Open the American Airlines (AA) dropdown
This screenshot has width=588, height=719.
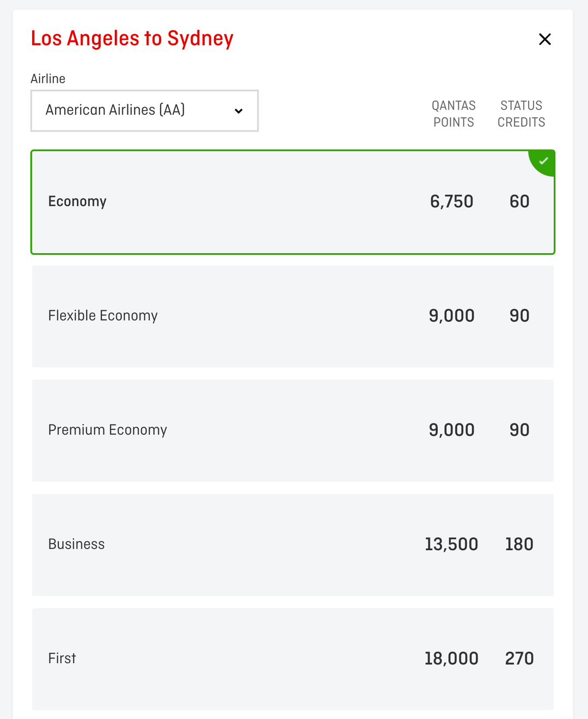click(x=144, y=110)
